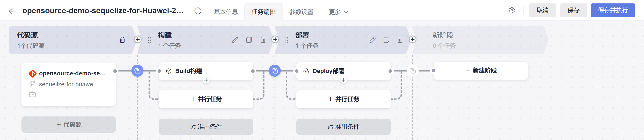Click the info icon beside pipeline name
Screen dimensions: 644x140
tap(198, 11)
